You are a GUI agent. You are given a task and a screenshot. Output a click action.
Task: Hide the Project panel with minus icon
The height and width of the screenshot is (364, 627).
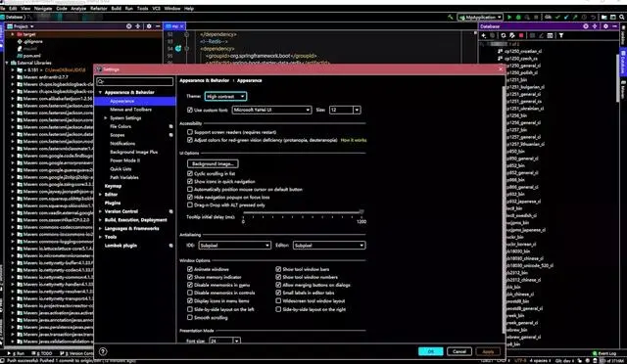click(x=158, y=26)
